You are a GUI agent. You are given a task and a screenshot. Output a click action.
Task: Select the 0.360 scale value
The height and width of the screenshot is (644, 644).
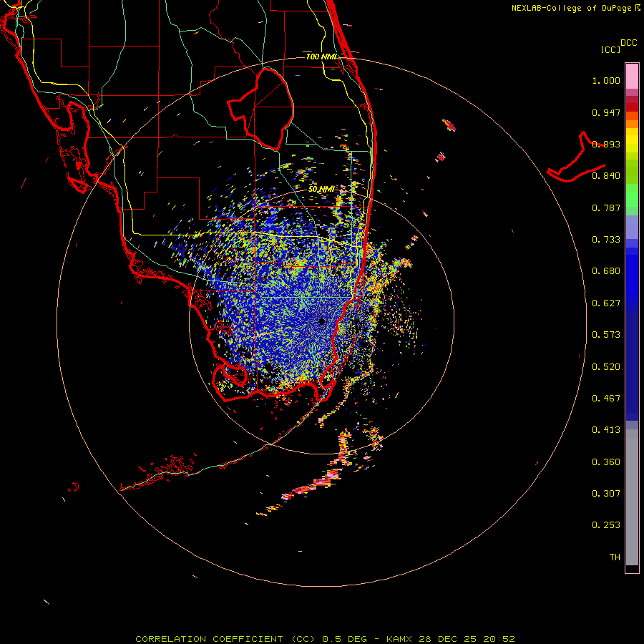click(606, 462)
